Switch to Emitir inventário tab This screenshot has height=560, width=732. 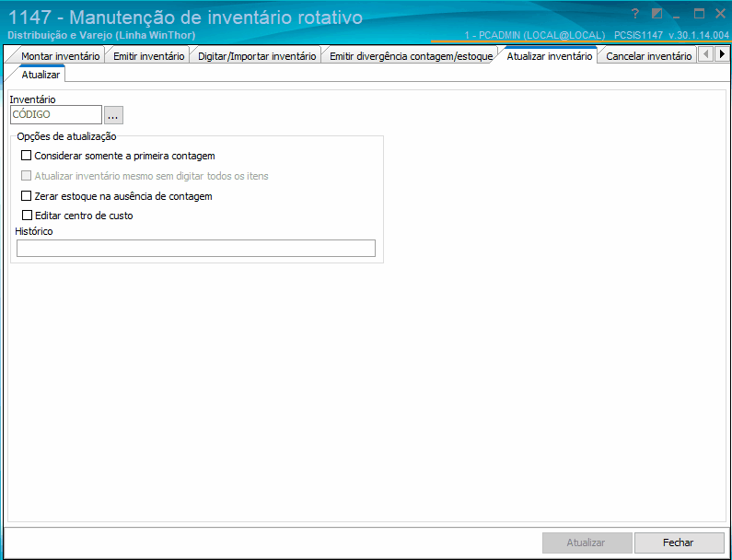[x=149, y=56]
